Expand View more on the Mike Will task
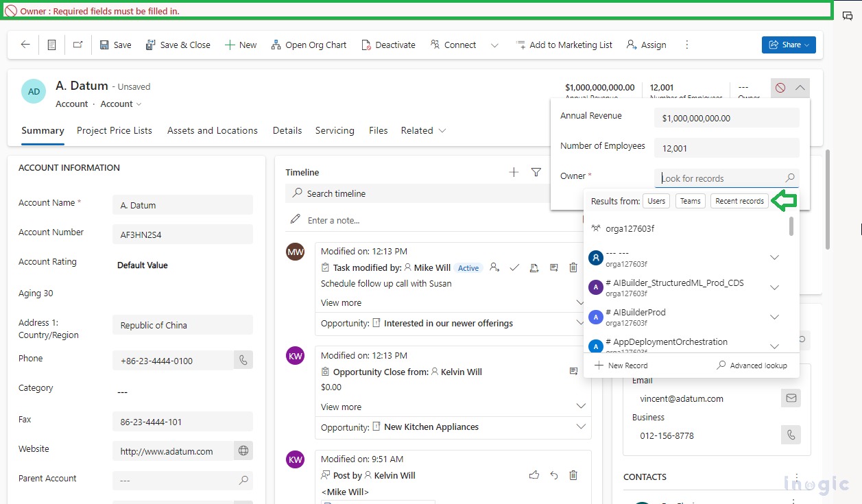The height and width of the screenshot is (504, 862). click(341, 302)
